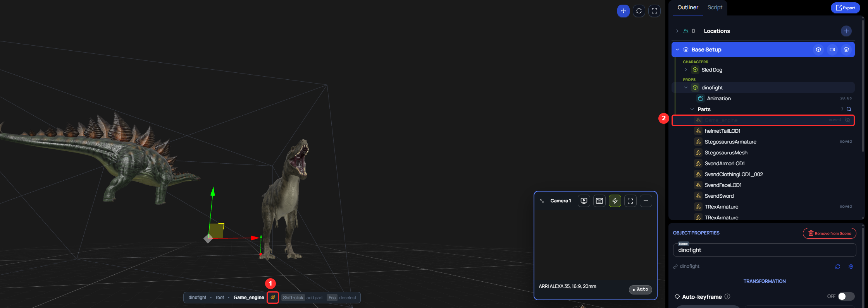Image resolution: width=868 pixels, height=308 pixels.
Task: Switch to the Outliner tab
Action: point(688,7)
